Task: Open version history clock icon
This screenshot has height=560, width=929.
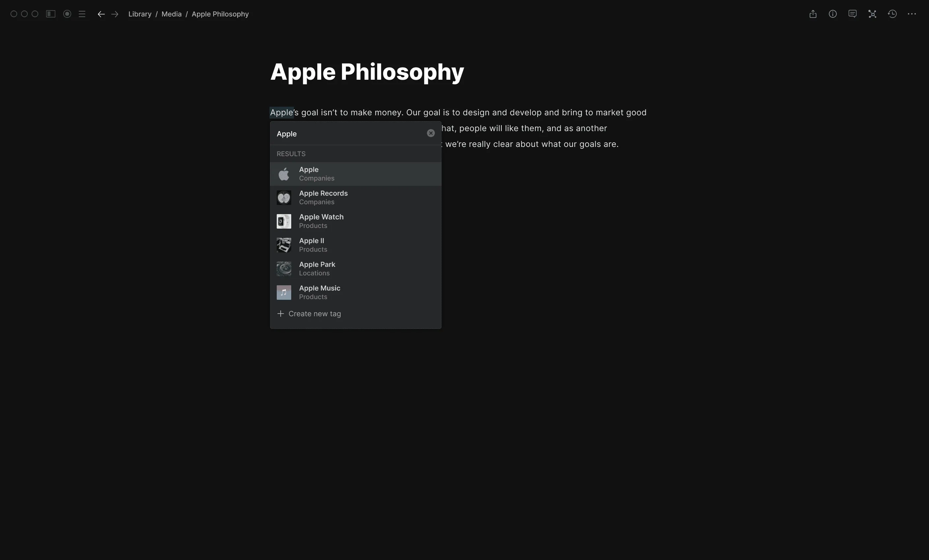Action: click(892, 14)
